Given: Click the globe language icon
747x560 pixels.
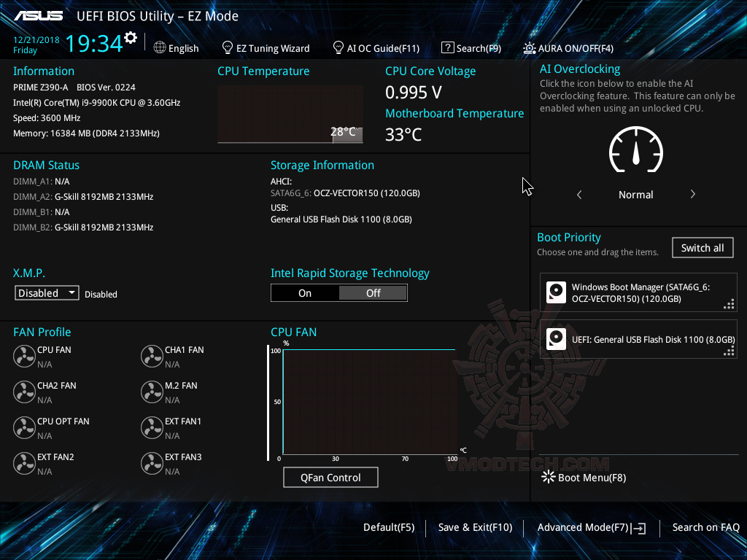Looking at the screenshot, I should tap(160, 47).
